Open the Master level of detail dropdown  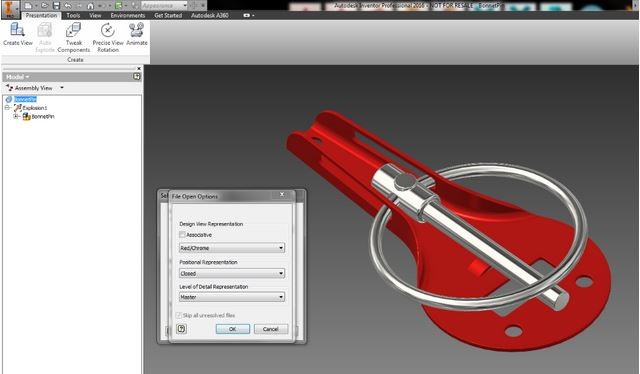[x=232, y=297]
